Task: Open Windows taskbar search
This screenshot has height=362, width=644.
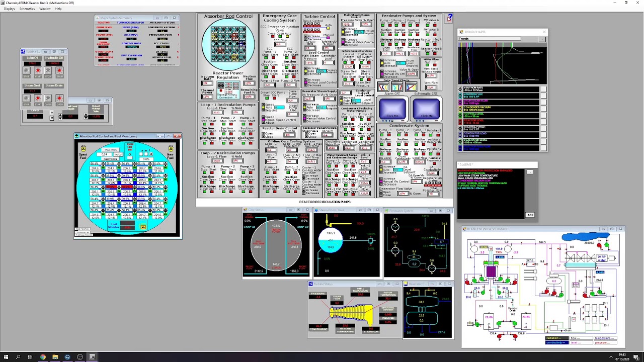Action: tap(18, 357)
